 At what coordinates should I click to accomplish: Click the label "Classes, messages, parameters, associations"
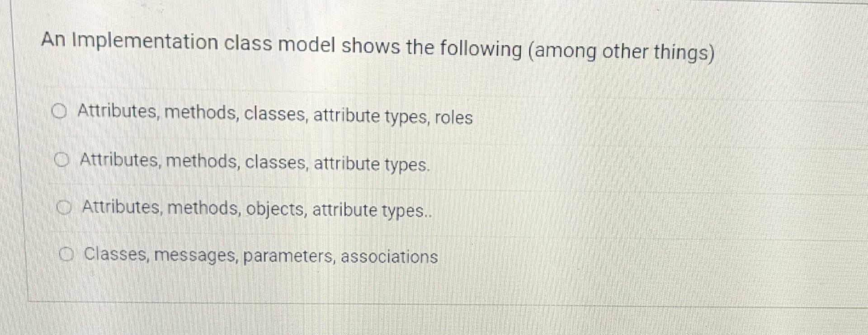tap(260, 257)
